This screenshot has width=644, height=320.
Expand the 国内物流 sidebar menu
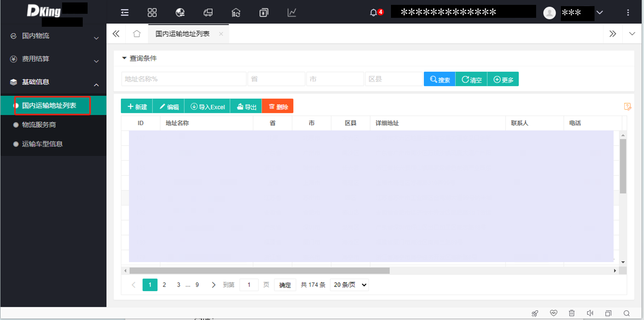click(53, 36)
